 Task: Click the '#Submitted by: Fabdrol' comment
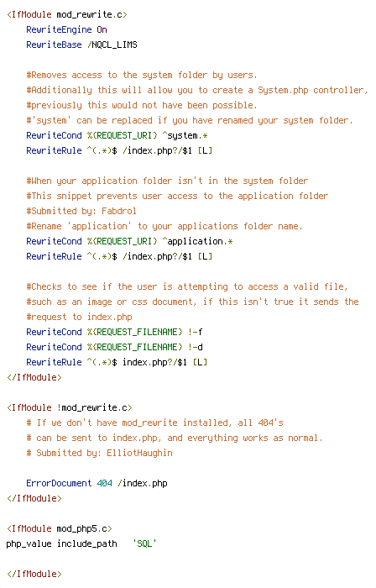tap(81, 211)
